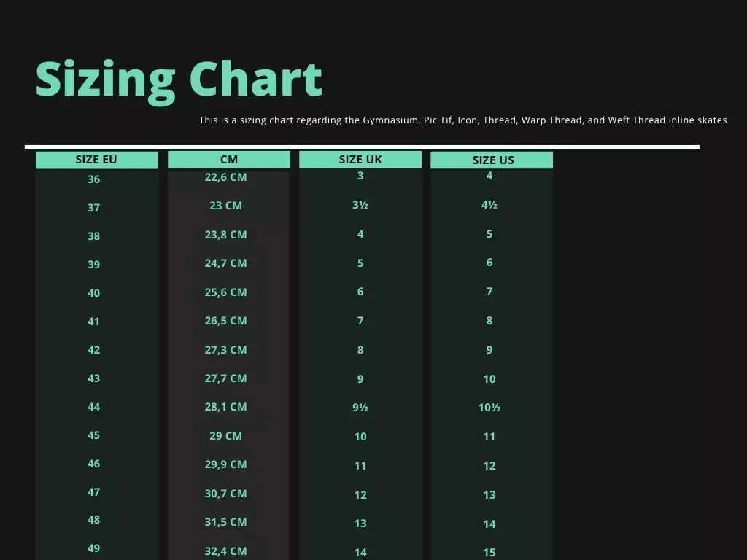Select the 32,4 CM cell
Viewport: 747px width, 560px height.
tap(225, 551)
